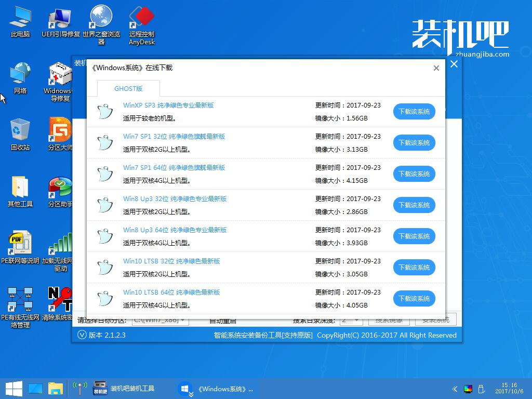
Task: Download Win8 Up3 64位 system
Action: 414,236
